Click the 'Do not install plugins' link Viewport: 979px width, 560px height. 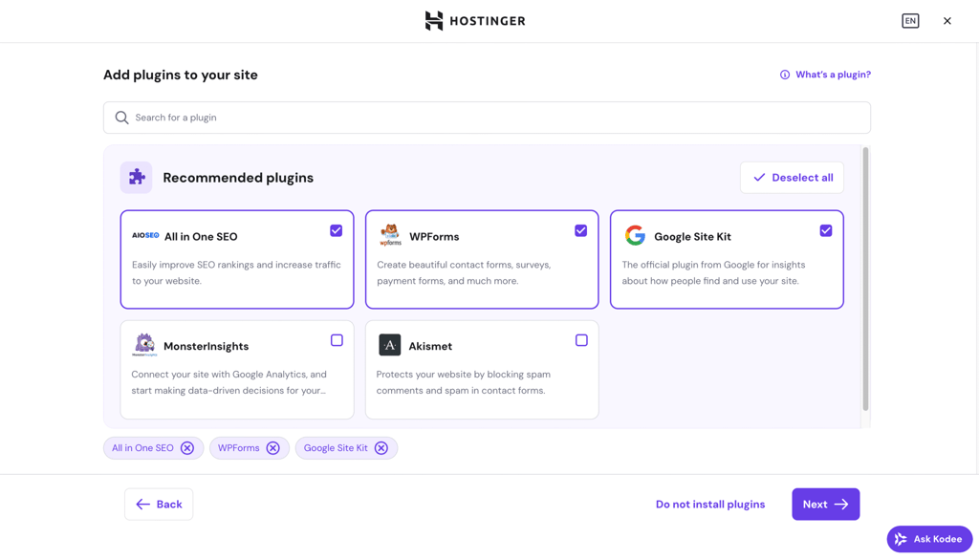[709, 504]
